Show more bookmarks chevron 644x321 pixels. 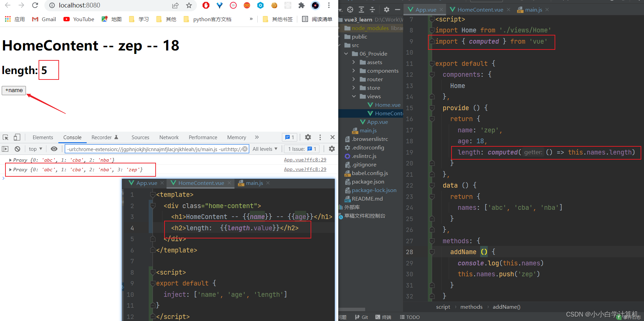[251, 19]
